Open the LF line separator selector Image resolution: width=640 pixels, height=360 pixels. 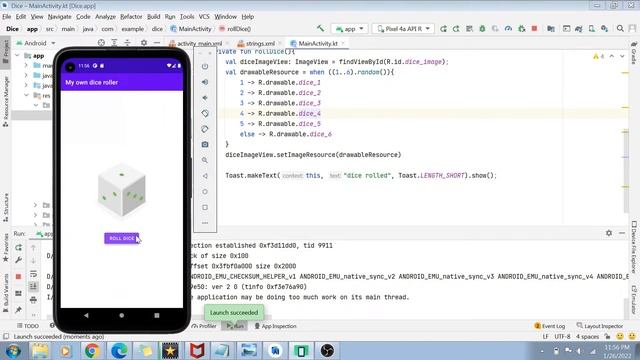tap(545, 337)
